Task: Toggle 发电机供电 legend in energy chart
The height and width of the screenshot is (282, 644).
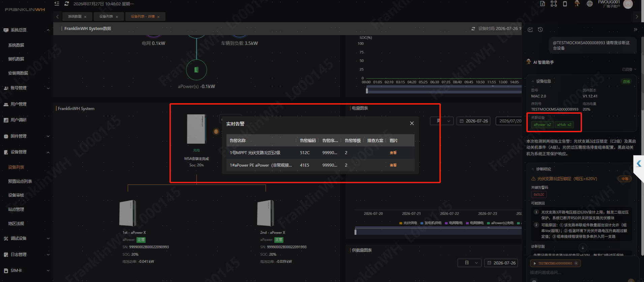Action: click(431, 223)
